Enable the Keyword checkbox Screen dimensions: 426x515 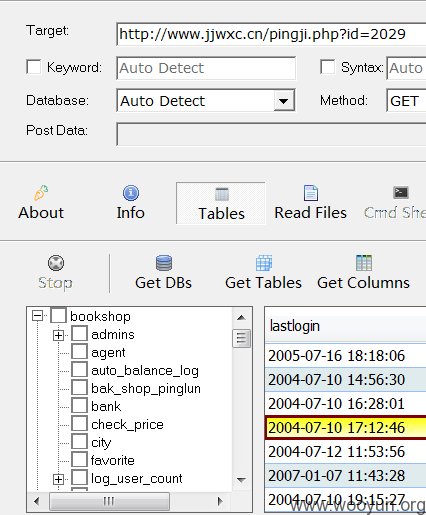pos(34,67)
